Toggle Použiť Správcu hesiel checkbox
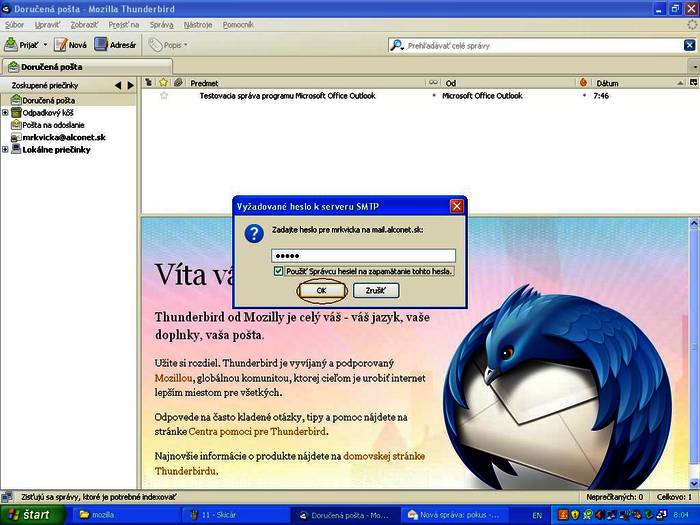 click(x=278, y=271)
